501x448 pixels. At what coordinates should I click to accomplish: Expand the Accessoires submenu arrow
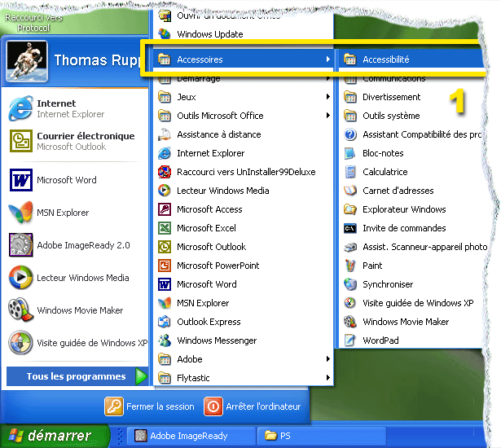pyautogui.click(x=327, y=59)
